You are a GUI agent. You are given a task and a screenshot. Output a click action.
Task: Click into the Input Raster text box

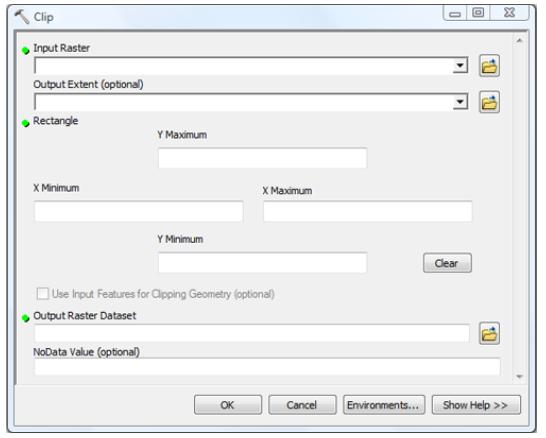tap(243, 65)
